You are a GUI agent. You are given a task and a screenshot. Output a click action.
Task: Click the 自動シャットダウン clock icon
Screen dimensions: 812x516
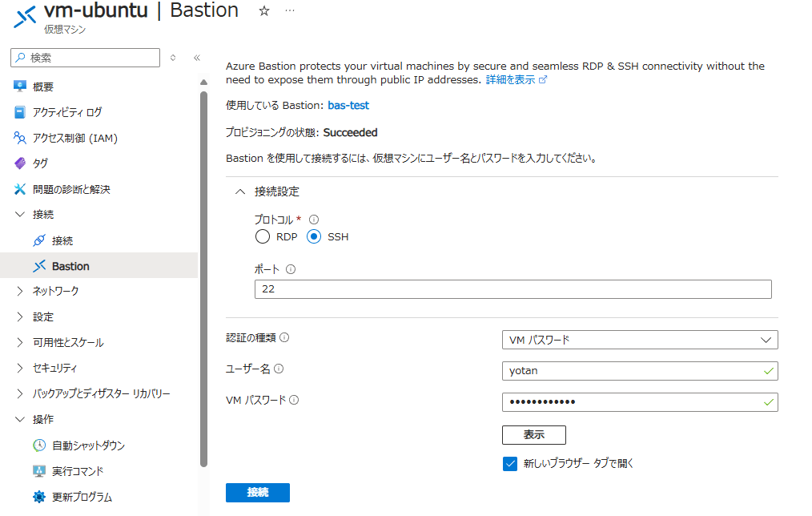coord(39,445)
